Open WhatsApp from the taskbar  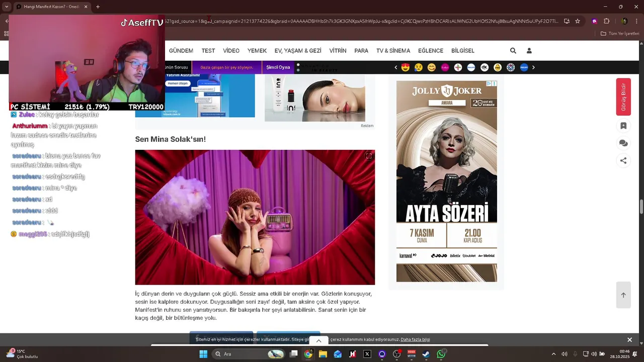coord(441,354)
